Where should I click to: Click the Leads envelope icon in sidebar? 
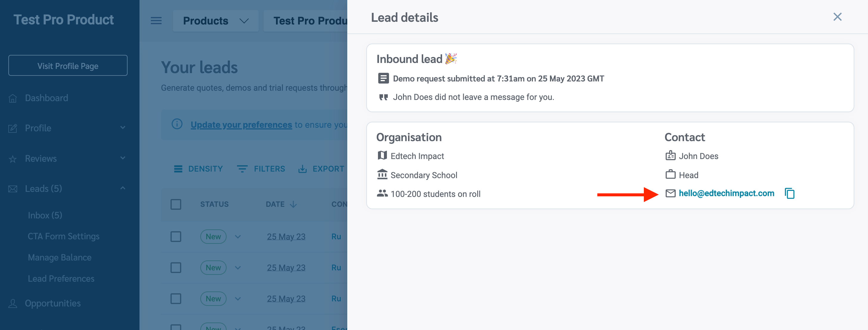pos(13,189)
